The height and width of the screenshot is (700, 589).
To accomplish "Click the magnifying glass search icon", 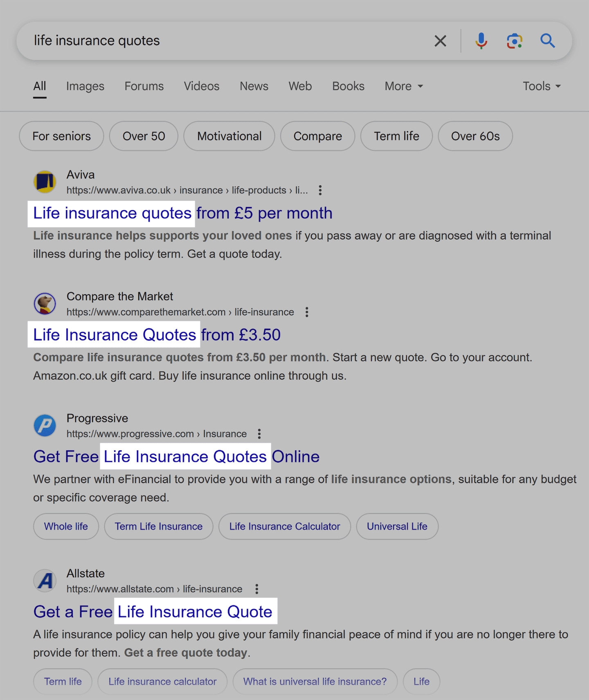I will pyautogui.click(x=547, y=41).
